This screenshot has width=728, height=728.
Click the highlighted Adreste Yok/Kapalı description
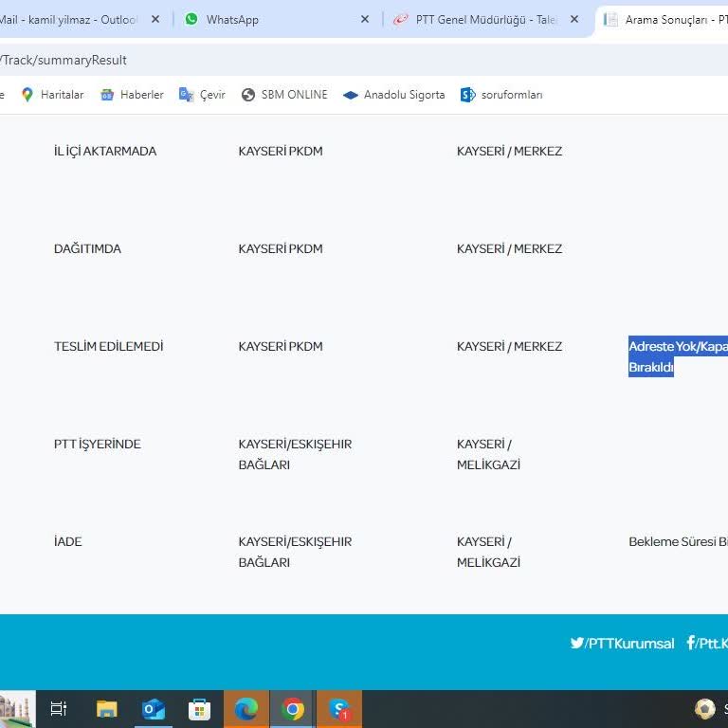coord(678,356)
